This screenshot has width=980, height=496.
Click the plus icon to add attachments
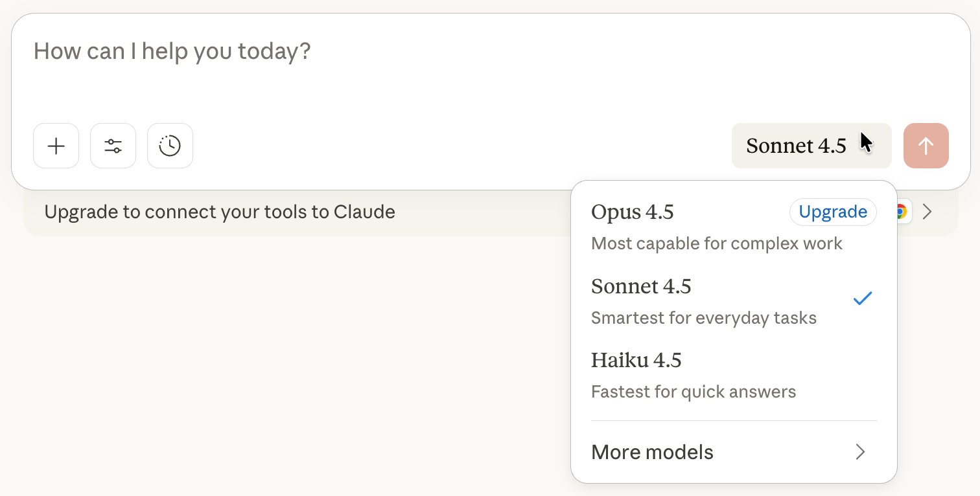point(56,146)
